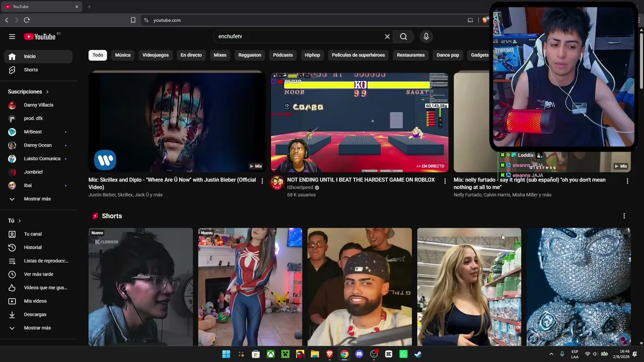Select the Videojuegos filter chip

click(x=155, y=55)
